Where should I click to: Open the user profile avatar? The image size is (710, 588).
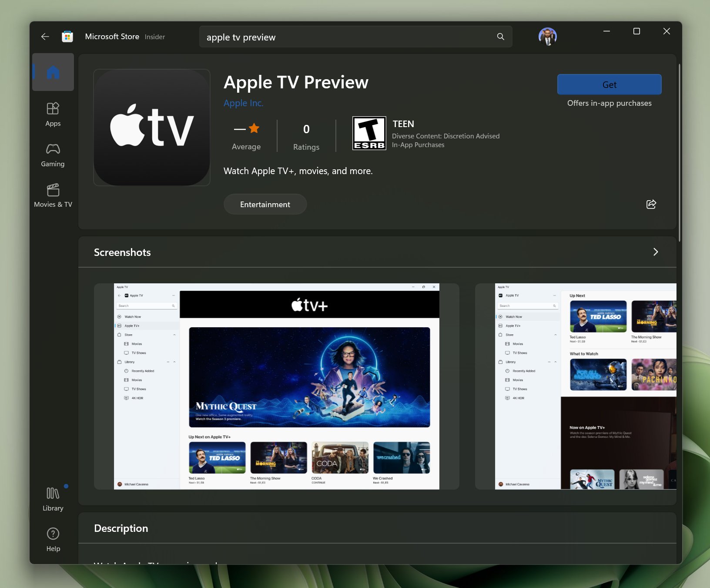pyautogui.click(x=547, y=37)
